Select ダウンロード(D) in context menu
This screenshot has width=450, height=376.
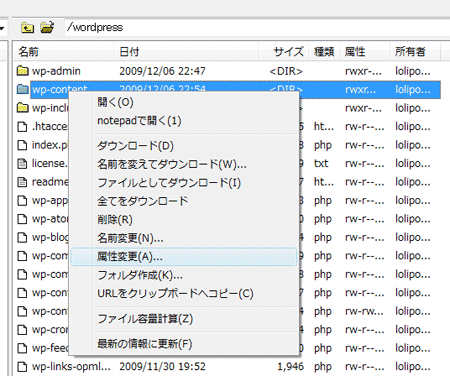[184, 146]
